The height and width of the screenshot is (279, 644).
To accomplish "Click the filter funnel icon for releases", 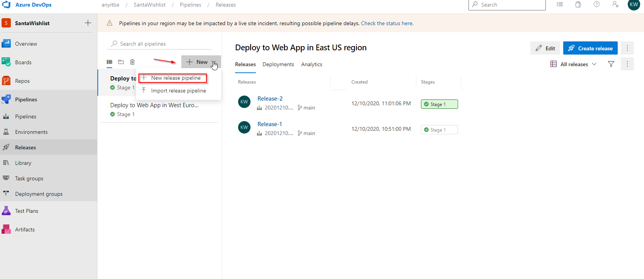I will [611, 64].
